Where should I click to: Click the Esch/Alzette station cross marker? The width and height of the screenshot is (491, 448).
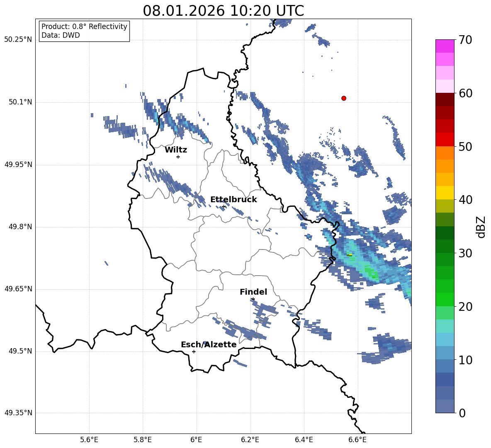194,351
